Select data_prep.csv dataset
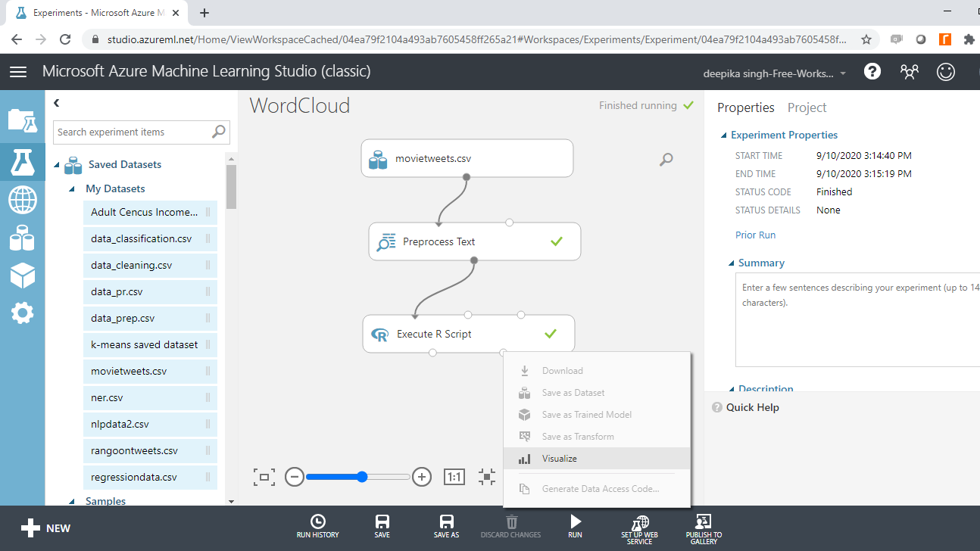 [150, 319]
